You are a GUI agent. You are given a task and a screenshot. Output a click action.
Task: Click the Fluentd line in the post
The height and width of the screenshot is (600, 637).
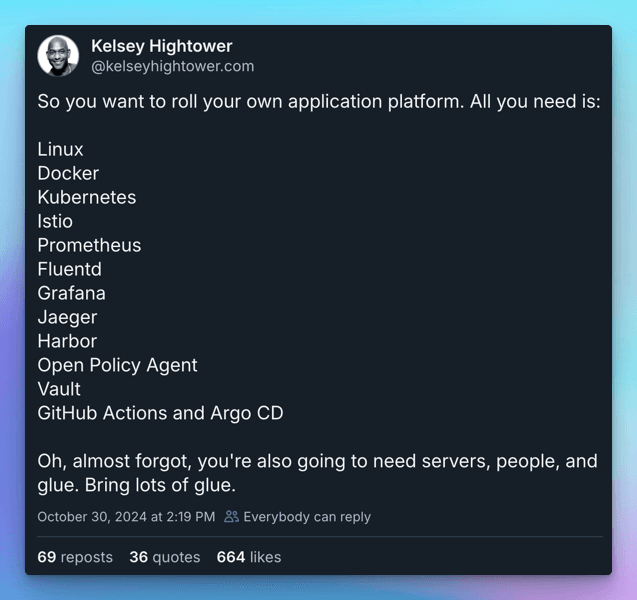point(69,269)
